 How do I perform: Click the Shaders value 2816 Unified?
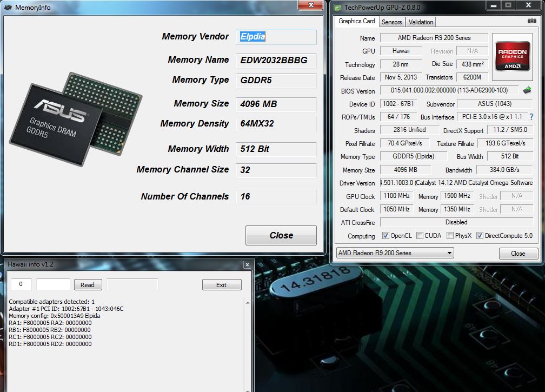click(409, 130)
